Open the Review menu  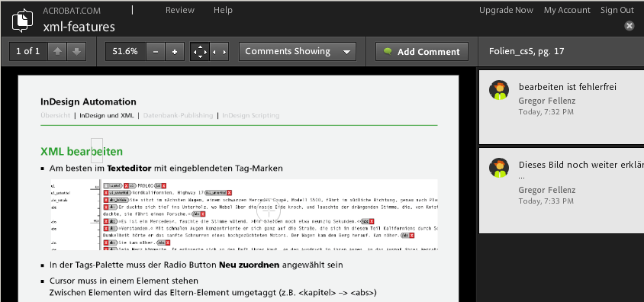point(180,10)
